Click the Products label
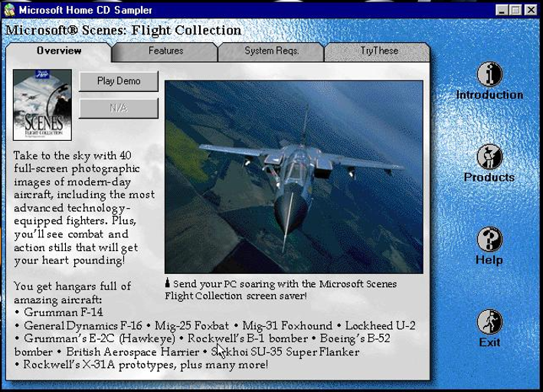Viewport: 543px width, 392px height. pos(489,178)
